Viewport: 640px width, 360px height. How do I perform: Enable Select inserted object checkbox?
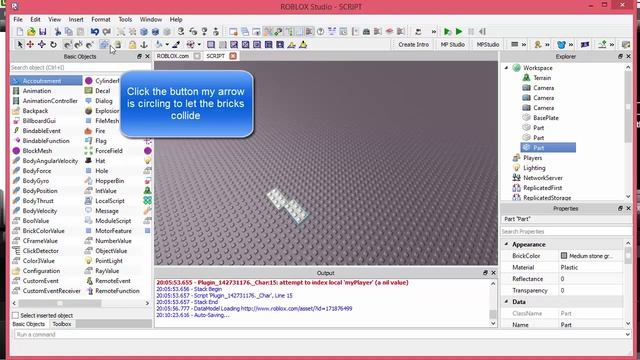click(x=16, y=316)
